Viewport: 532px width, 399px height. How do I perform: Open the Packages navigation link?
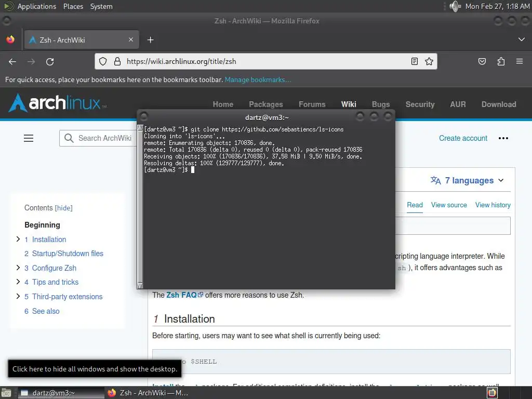(266, 104)
